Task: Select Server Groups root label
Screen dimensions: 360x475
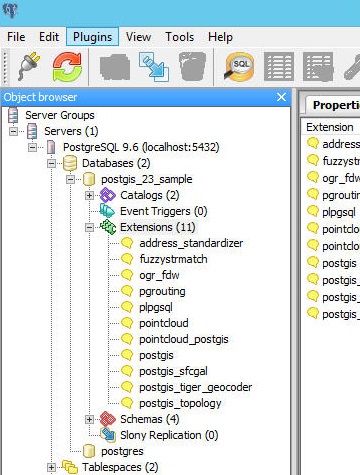Action: tap(60, 115)
